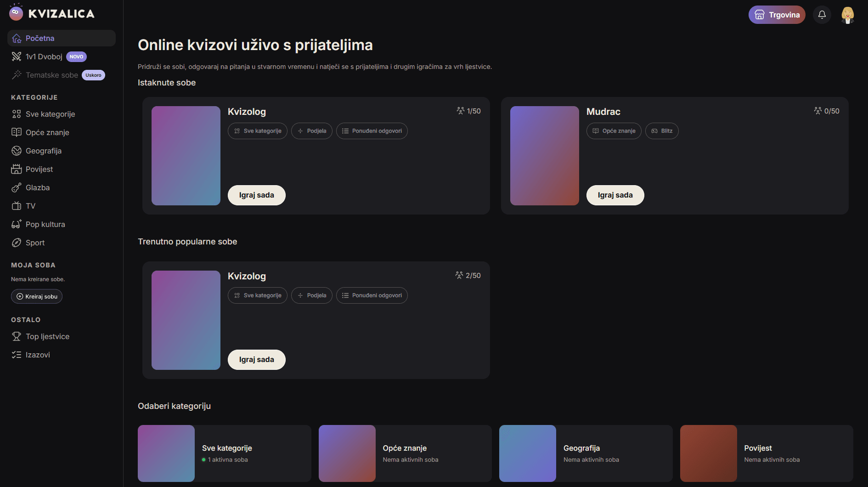Click the shop icon in Trgovina button
This screenshot has height=487, width=868.
point(760,15)
